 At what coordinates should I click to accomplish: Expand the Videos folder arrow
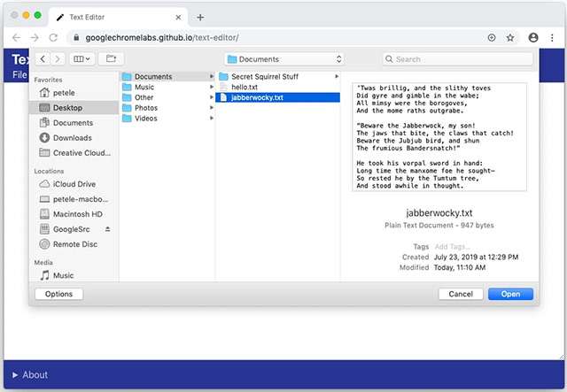coord(212,119)
